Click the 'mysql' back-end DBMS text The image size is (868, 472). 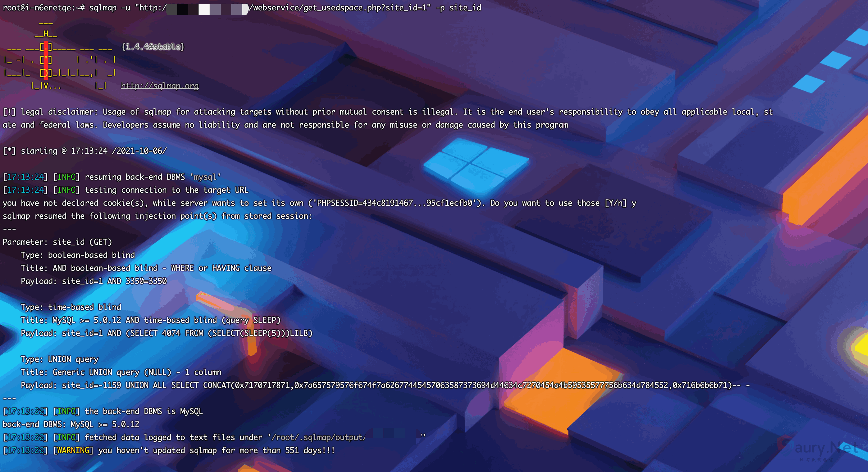[x=205, y=177]
